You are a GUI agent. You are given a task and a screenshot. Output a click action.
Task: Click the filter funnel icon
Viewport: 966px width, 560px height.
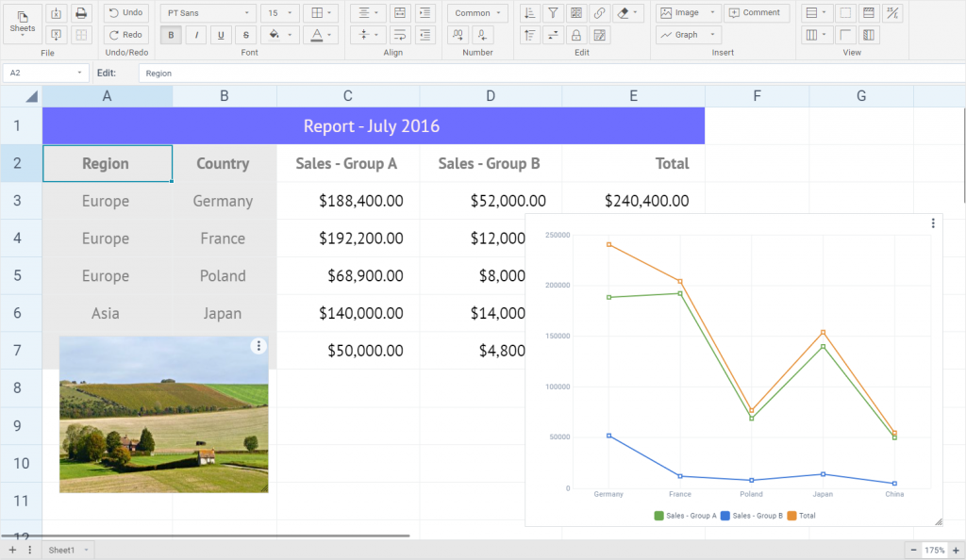[x=553, y=13]
